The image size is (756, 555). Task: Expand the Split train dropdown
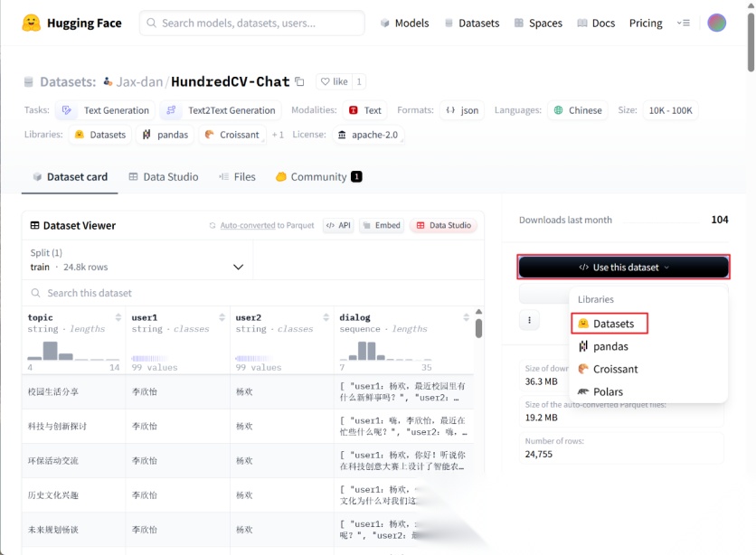point(137,260)
